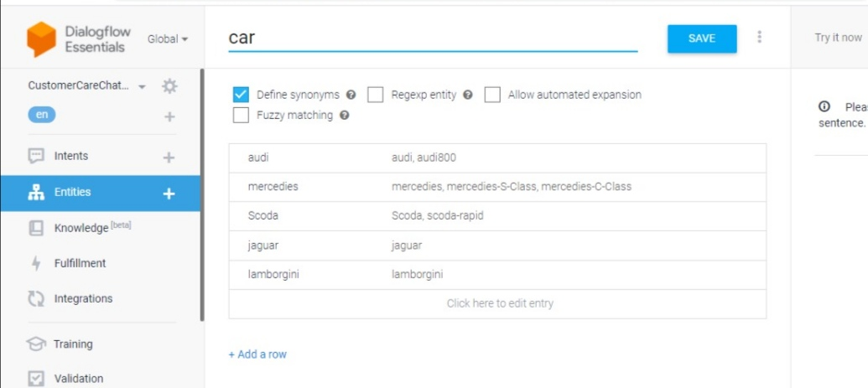Image resolution: width=868 pixels, height=388 pixels.
Task: Open the Integrations section
Action: pos(83,299)
